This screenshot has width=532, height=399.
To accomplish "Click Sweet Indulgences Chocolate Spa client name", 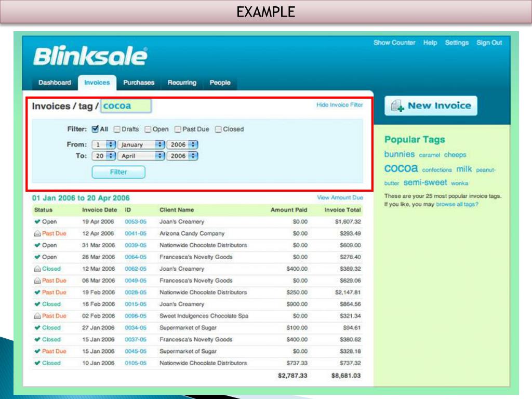I will (204, 316).
